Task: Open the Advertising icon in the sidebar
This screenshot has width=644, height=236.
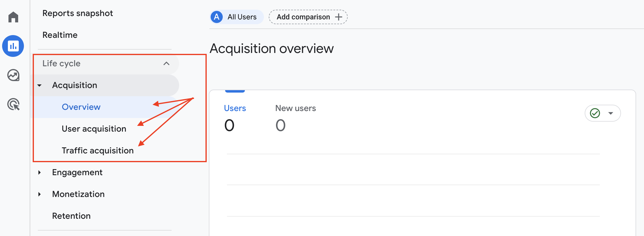Action: [x=13, y=104]
